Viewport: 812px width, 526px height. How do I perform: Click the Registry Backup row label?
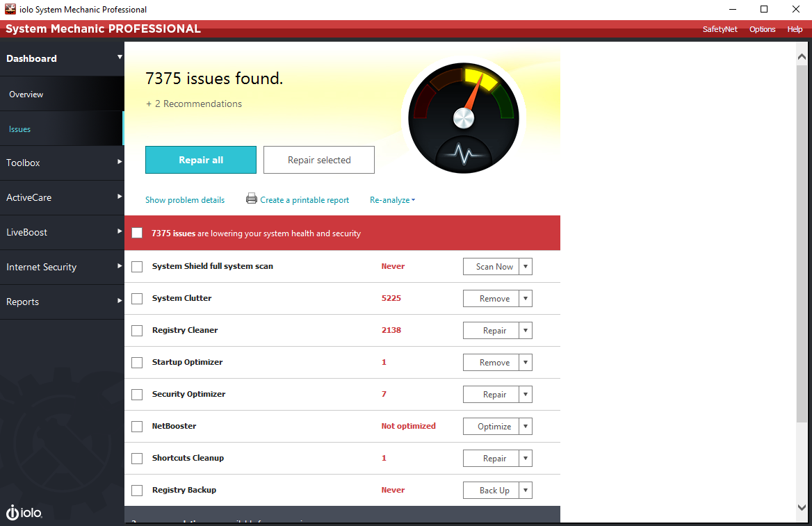tap(184, 490)
